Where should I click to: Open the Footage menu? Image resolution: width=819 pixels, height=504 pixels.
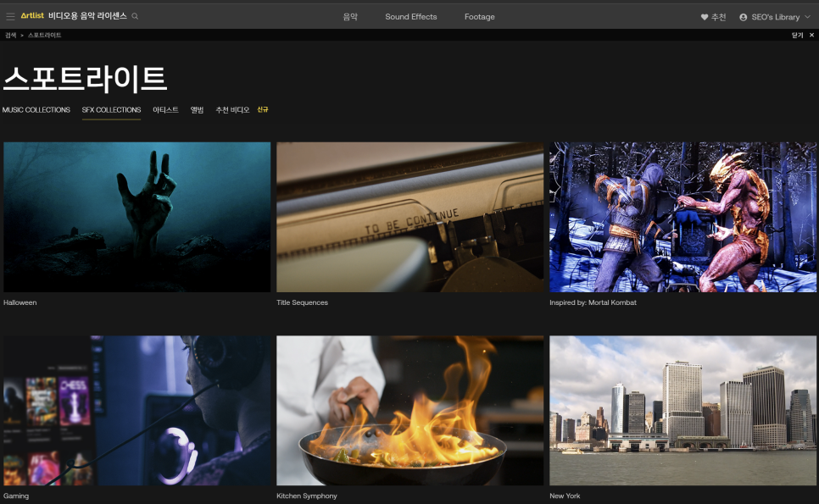(480, 17)
